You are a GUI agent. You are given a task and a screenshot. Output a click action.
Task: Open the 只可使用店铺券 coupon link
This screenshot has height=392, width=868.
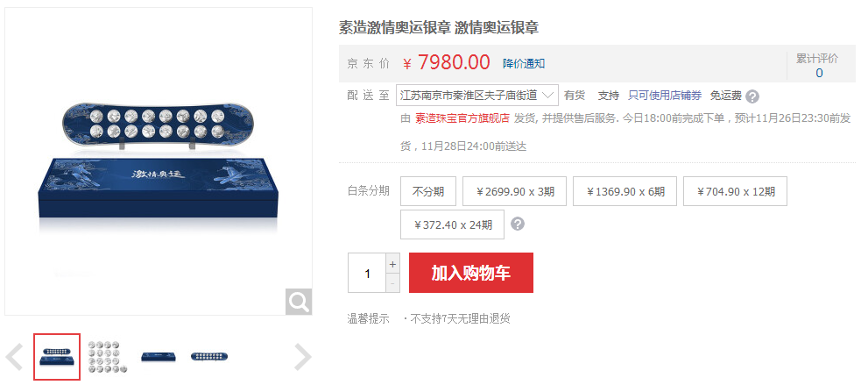click(x=665, y=96)
